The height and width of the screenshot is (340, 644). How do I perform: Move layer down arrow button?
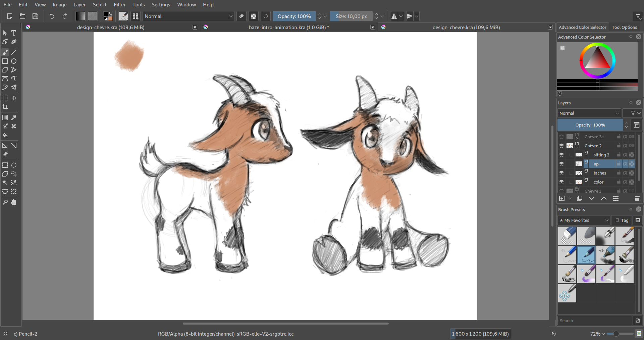point(592,199)
